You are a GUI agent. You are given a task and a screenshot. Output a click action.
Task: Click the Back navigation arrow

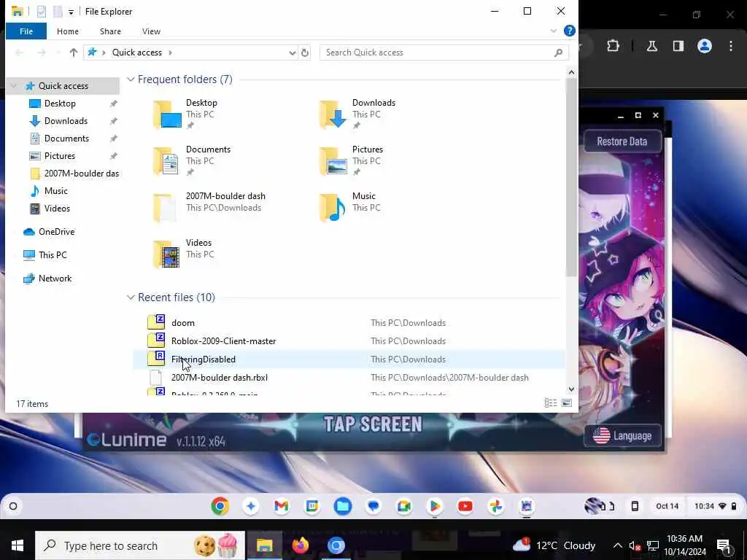pos(20,52)
